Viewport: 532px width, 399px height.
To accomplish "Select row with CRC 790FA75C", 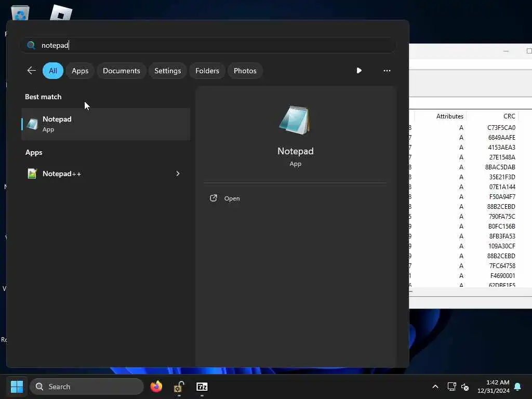I will tap(471, 217).
